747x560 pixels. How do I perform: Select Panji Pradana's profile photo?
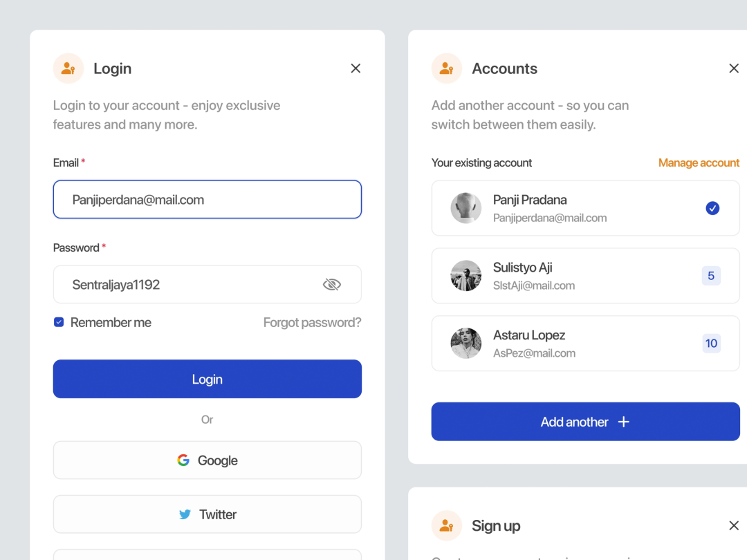466,208
